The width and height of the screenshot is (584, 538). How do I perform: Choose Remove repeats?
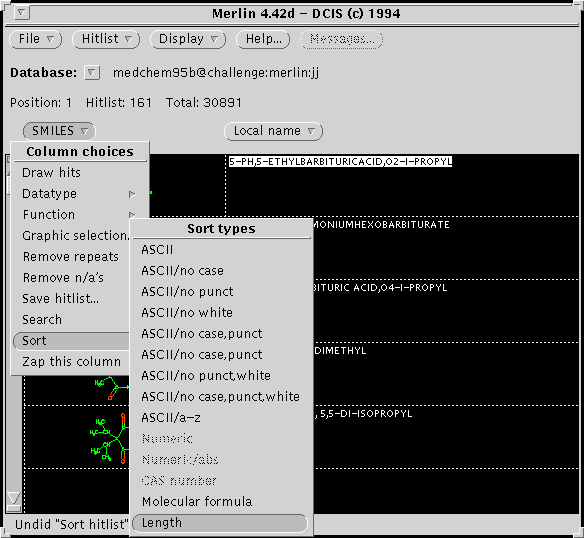pyautogui.click(x=71, y=257)
